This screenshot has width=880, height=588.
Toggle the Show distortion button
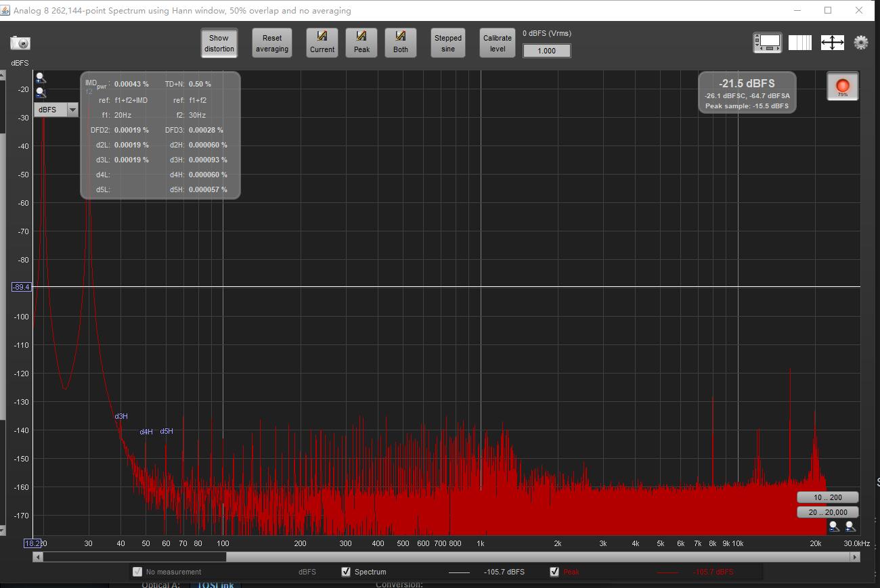click(219, 43)
